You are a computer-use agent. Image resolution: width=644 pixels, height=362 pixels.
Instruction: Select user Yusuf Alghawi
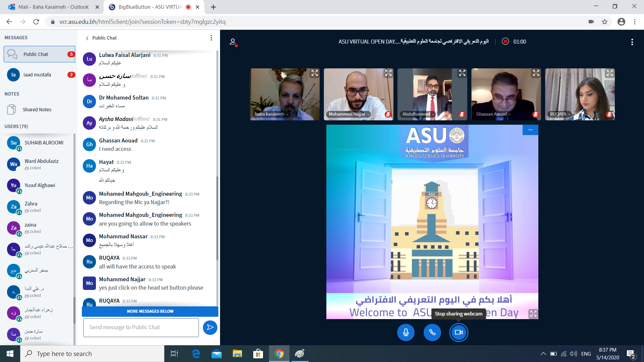[x=40, y=185]
